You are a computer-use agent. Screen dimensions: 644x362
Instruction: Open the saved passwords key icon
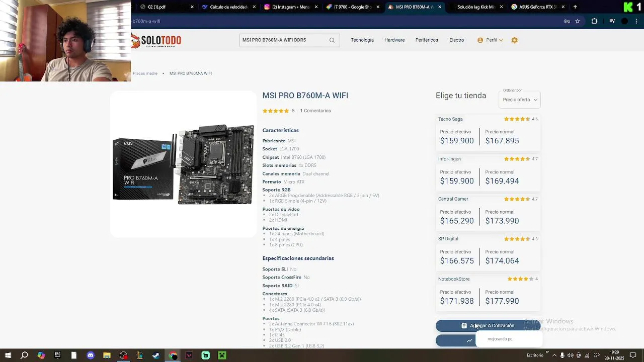tap(567, 21)
